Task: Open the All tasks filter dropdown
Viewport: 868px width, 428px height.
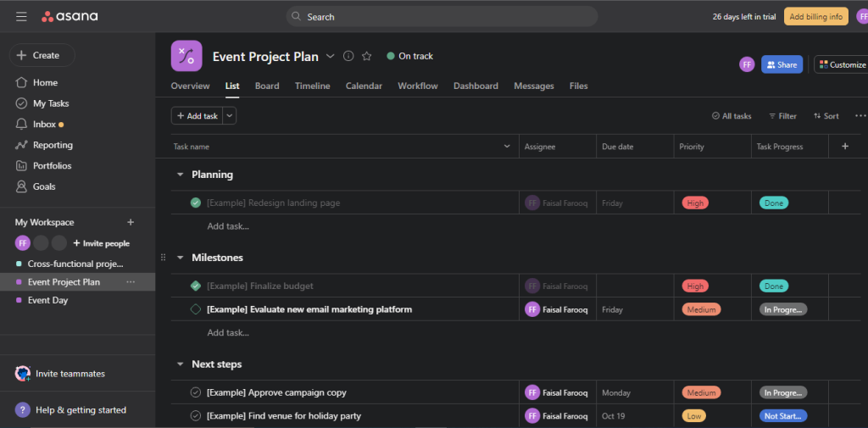Action: point(732,116)
